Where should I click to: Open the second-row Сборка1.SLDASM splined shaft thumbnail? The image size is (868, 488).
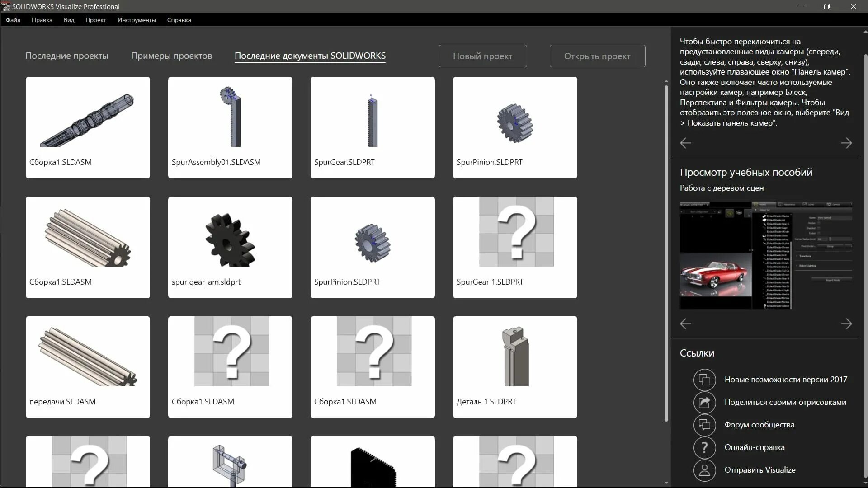88,247
